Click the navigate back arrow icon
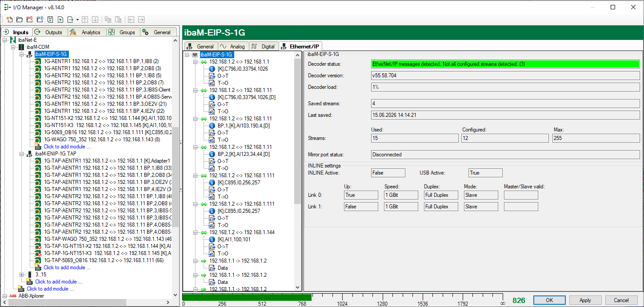 (131, 20)
